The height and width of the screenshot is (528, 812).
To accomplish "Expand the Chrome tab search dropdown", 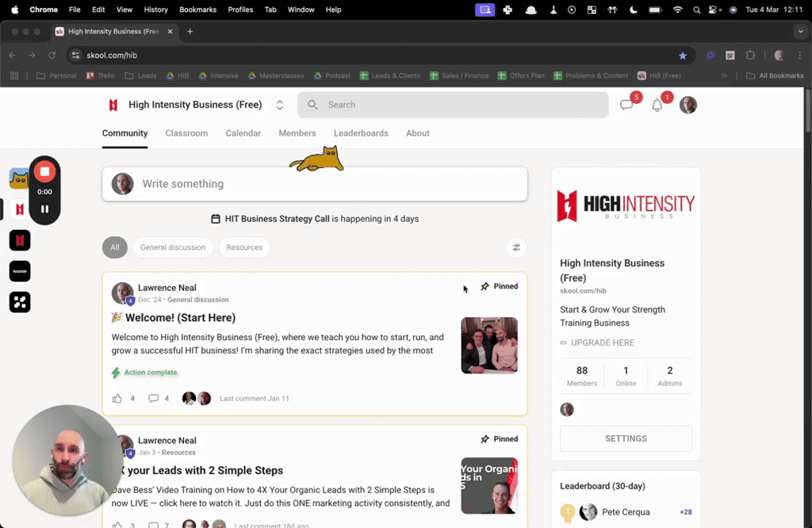I will (x=801, y=32).
